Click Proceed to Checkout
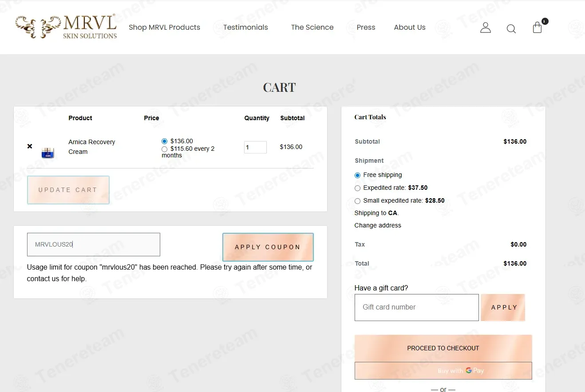Screen dimensions: 585x392 [443, 348]
